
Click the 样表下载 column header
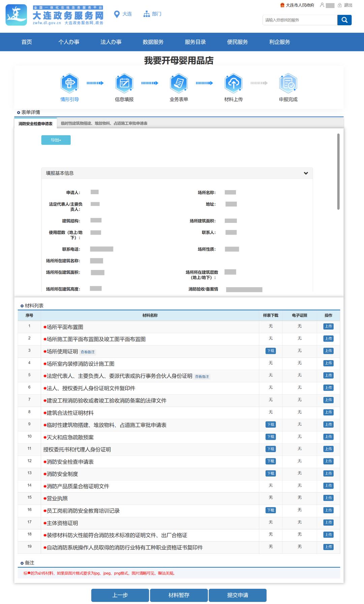(x=271, y=316)
